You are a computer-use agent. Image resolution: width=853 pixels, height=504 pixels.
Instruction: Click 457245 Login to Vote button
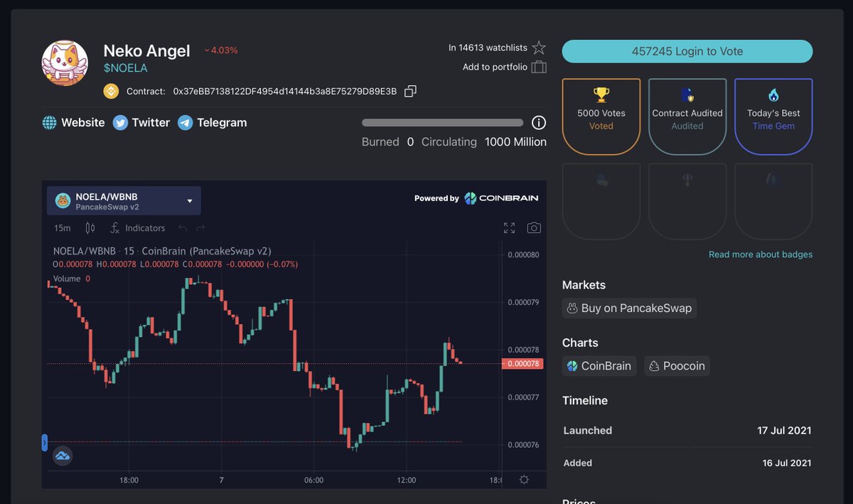687,51
